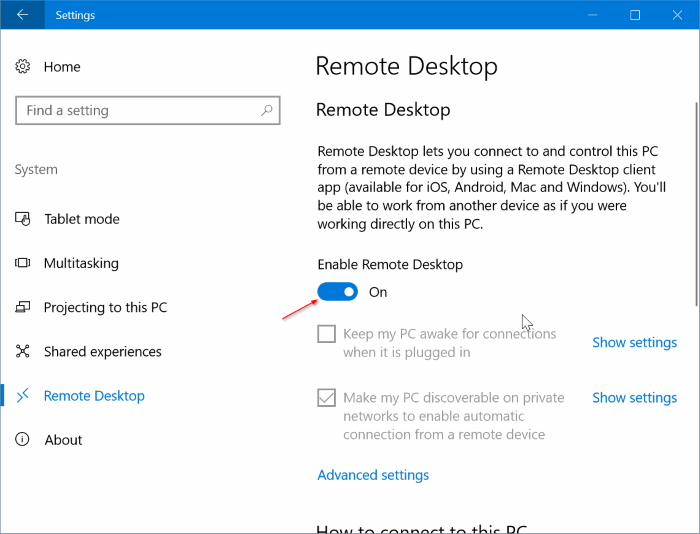Go to Multitasking settings
This screenshot has height=534, width=700.
click(x=81, y=263)
